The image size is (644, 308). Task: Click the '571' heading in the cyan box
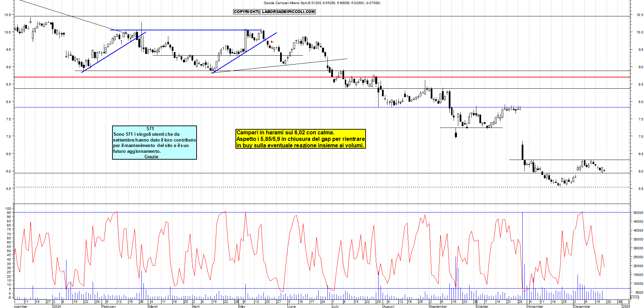coord(150,129)
